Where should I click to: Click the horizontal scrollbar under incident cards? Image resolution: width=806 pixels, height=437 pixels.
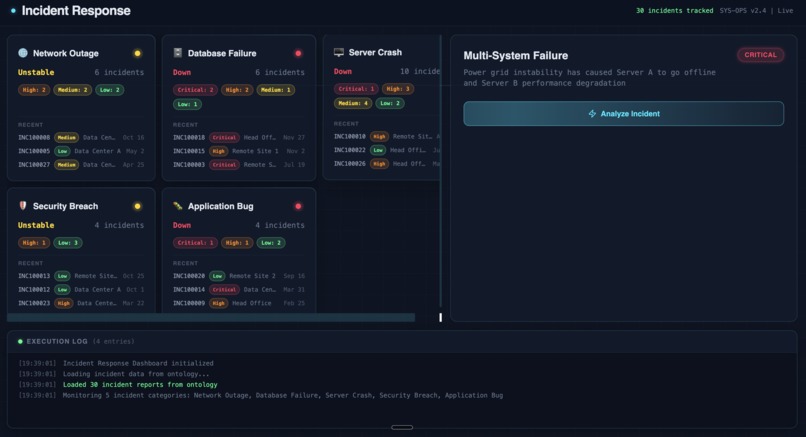click(x=211, y=318)
